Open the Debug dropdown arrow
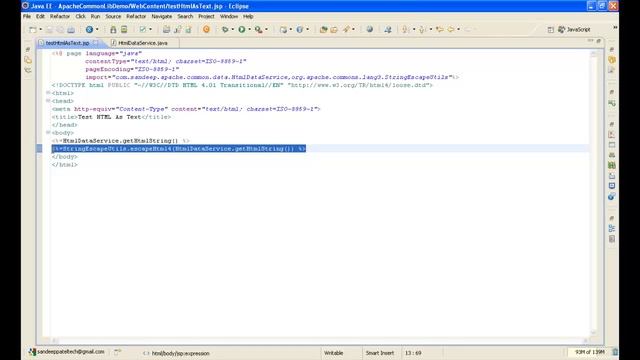 232,29
